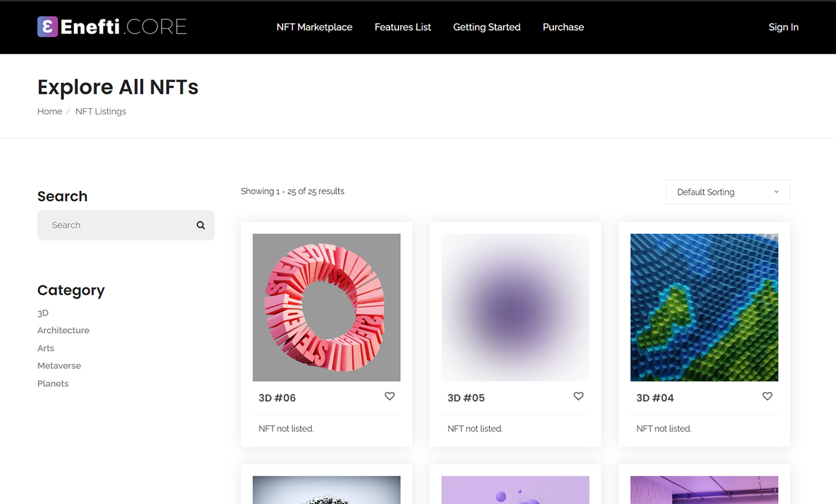Image resolution: width=836 pixels, height=504 pixels.
Task: Open Features List menu item
Action: click(403, 27)
